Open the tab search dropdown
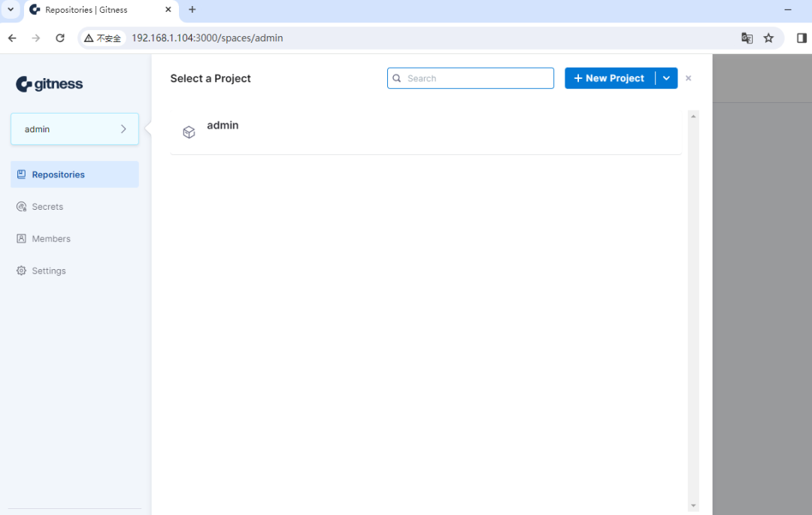 point(11,9)
